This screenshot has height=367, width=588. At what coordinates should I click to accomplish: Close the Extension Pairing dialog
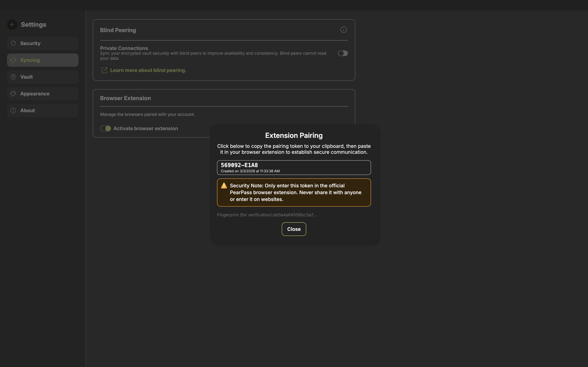(x=294, y=229)
